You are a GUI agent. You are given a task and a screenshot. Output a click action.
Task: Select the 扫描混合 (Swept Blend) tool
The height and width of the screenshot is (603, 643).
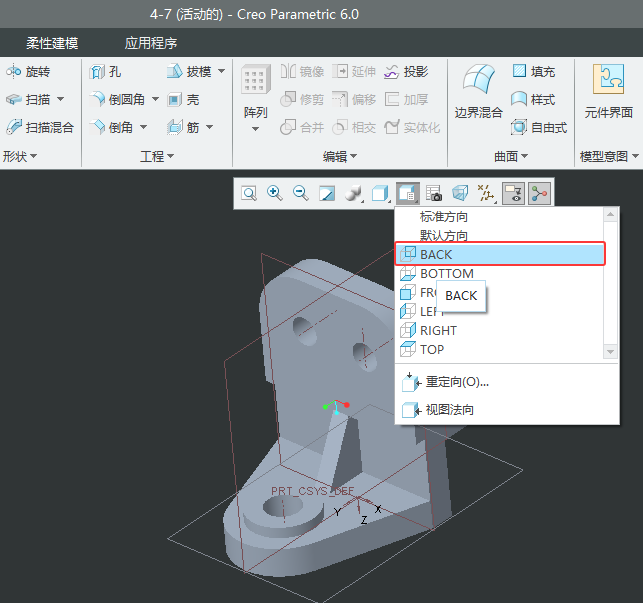(x=40, y=127)
